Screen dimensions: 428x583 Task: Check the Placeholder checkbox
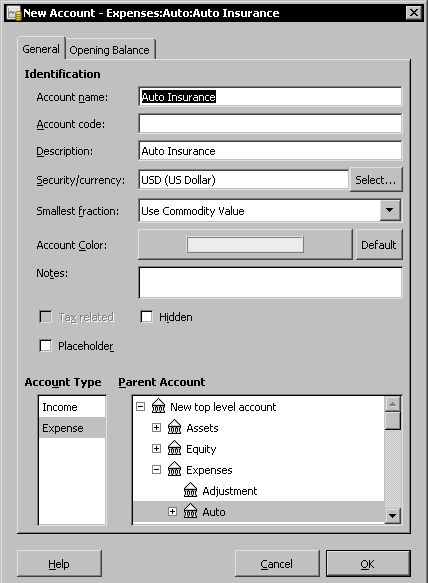(45, 346)
